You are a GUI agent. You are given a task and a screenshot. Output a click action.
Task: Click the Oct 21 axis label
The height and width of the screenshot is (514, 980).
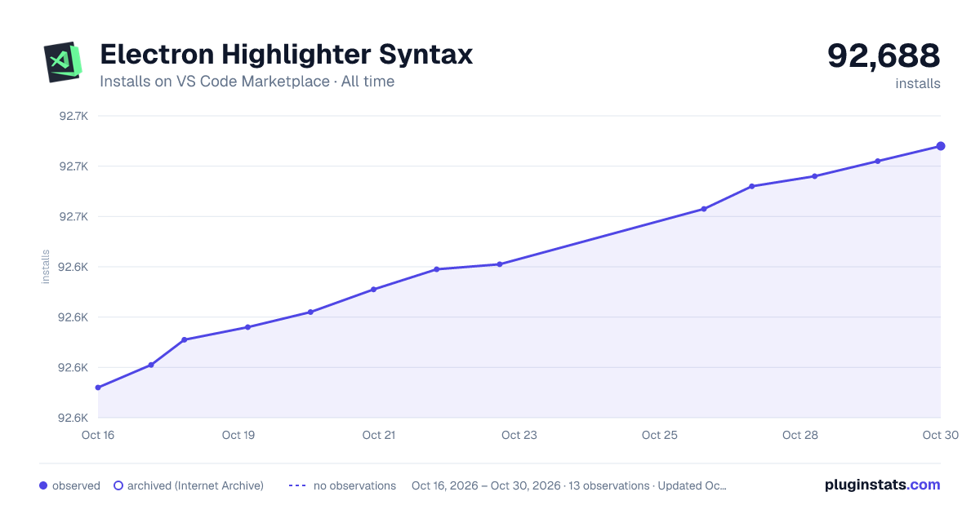click(x=379, y=435)
